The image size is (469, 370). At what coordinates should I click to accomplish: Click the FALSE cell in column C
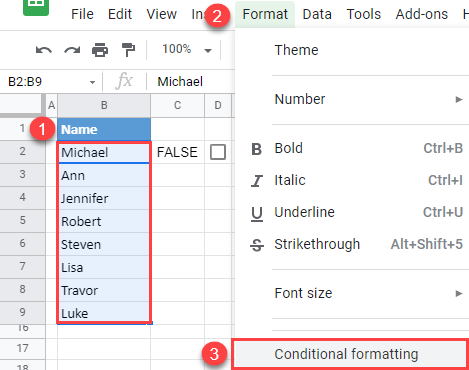[177, 152]
